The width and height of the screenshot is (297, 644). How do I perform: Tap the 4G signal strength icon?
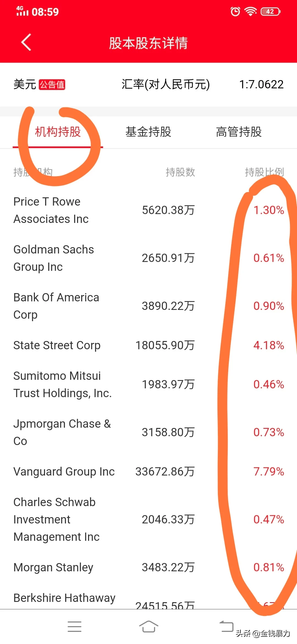[22, 12]
